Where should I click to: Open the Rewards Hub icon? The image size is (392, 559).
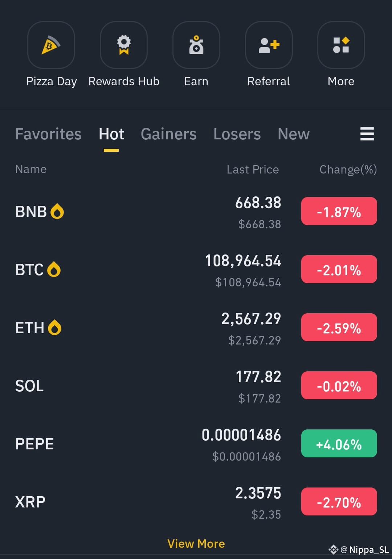pyautogui.click(x=124, y=45)
